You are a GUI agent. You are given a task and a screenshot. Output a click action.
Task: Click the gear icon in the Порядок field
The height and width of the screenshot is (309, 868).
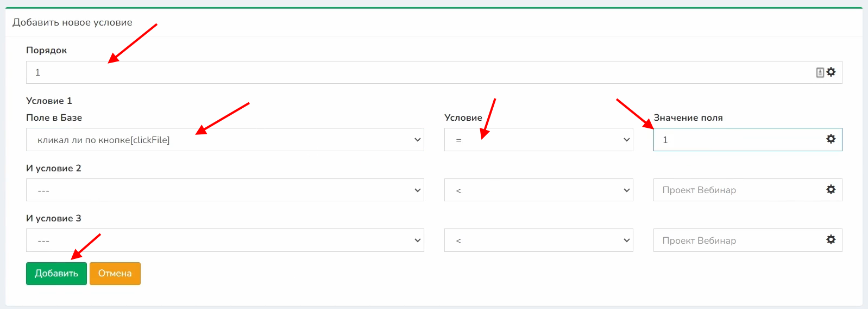pos(831,72)
